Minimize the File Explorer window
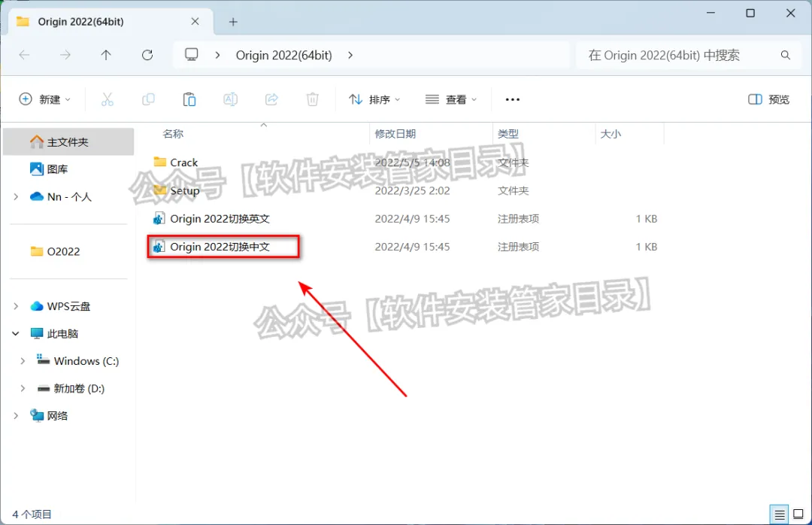This screenshot has height=525, width=812. 710,13
